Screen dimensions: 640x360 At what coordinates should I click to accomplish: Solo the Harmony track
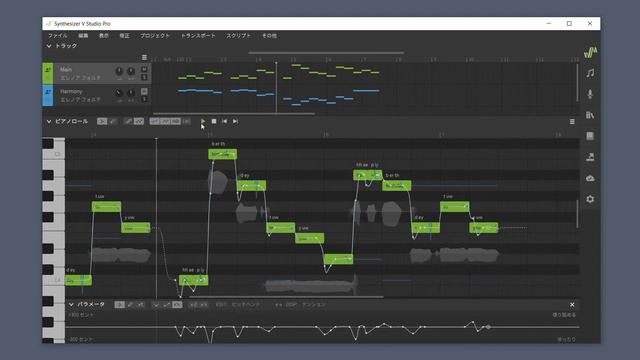[144, 99]
